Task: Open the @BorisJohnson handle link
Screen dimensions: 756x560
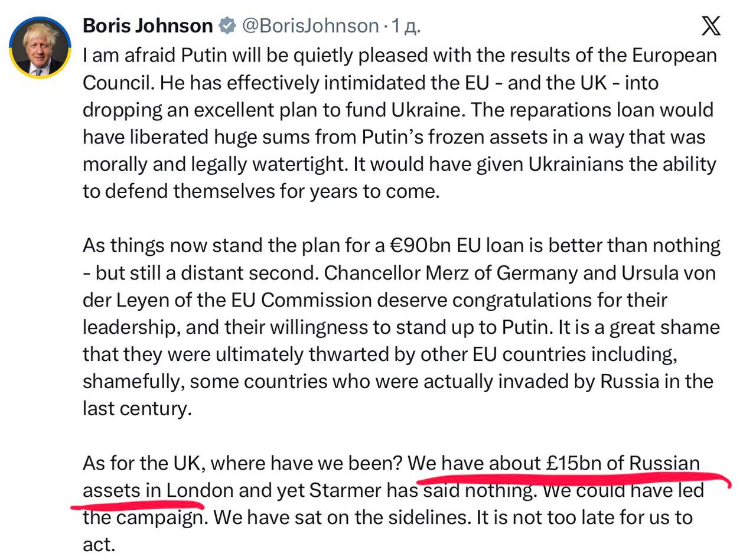Action: click(x=311, y=26)
